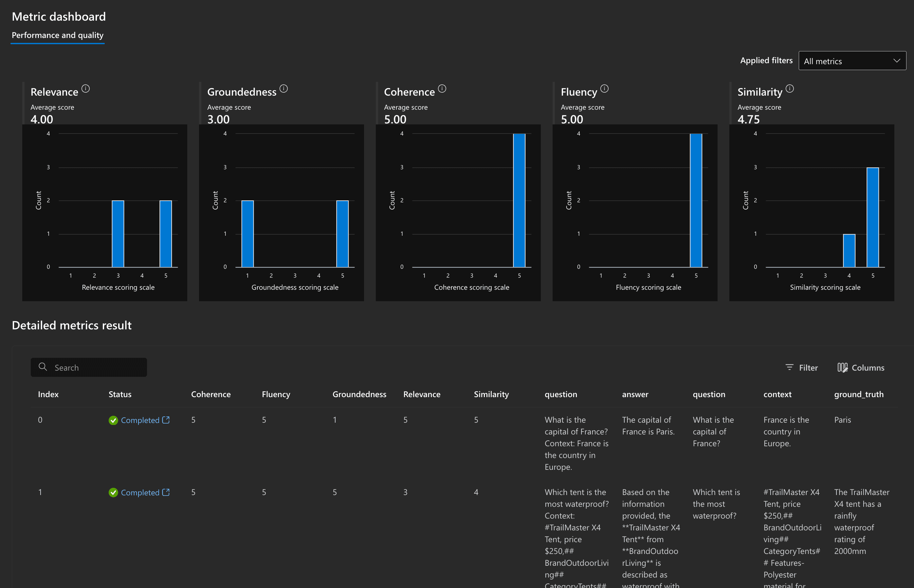Click the score 5 bar in Coherence chart
The image size is (914, 588).
pyautogui.click(x=519, y=200)
